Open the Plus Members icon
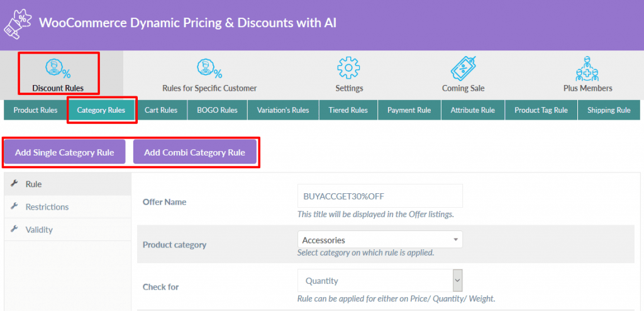The width and height of the screenshot is (644, 311). pos(587,69)
